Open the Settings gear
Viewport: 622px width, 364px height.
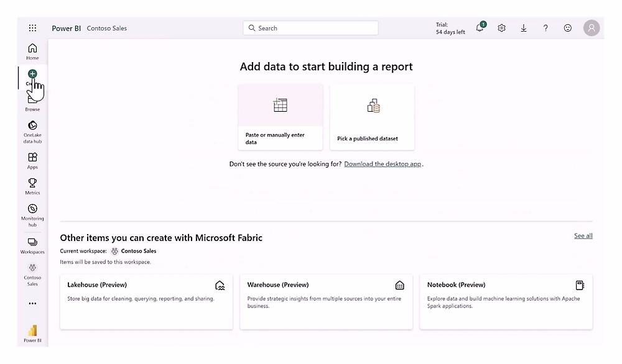501,28
